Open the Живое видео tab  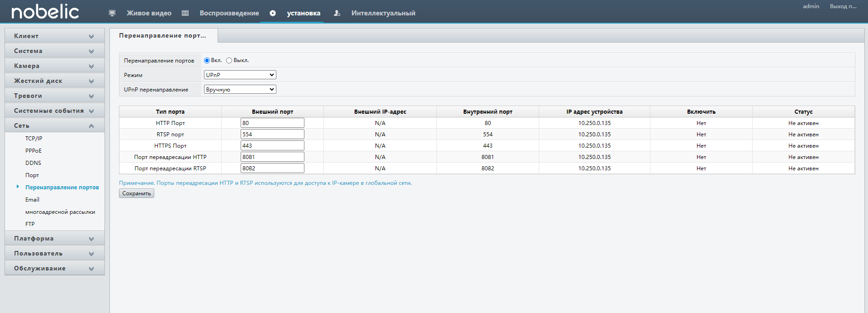(149, 13)
